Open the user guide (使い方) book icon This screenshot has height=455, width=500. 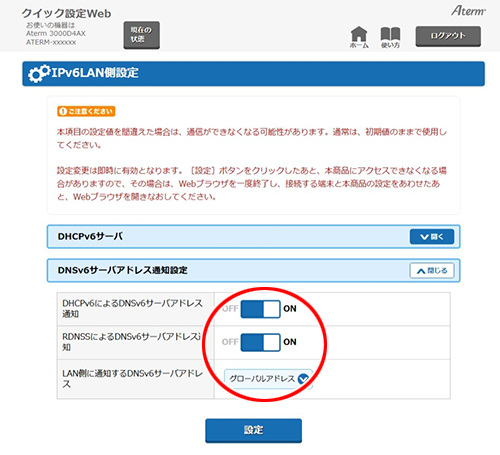(390, 37)
